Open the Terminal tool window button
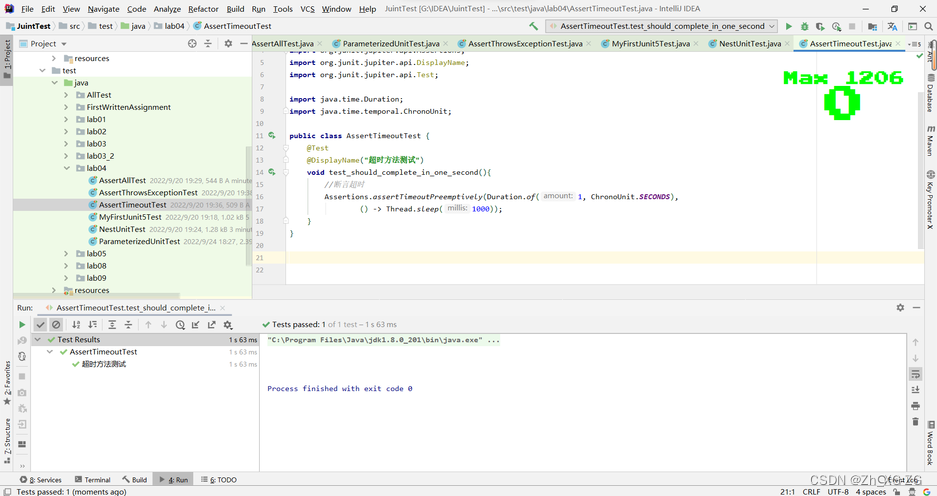 pyautogui.click(x=92, y=480)
